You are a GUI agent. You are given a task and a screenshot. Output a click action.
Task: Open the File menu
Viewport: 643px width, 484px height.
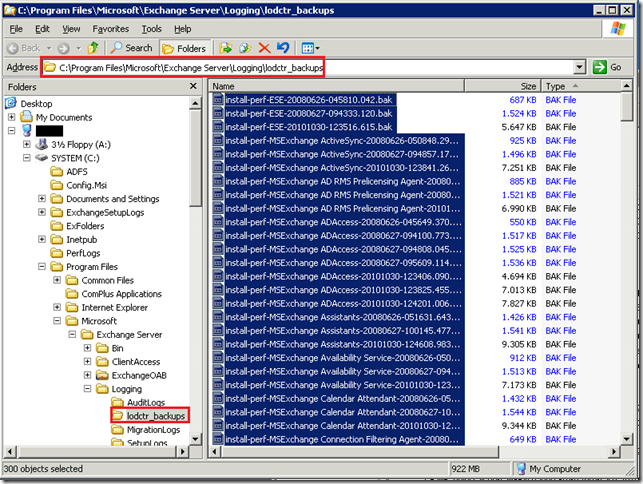[16, 29]
